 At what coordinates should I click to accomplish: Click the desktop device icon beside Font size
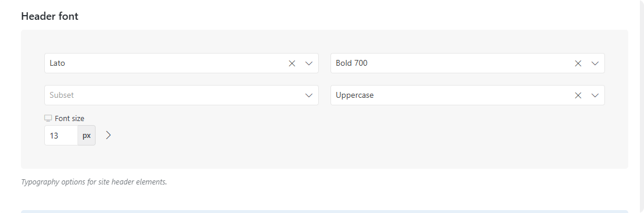(48, 118)
